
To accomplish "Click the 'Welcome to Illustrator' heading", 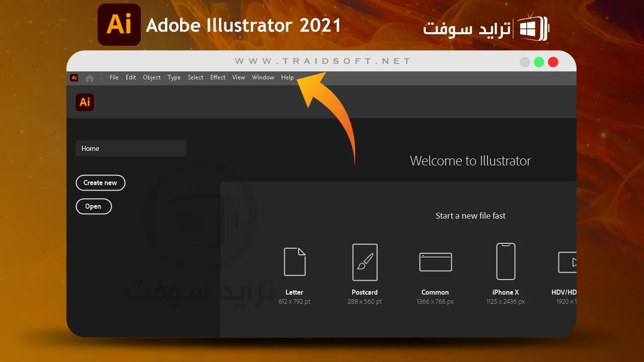I will tap(470, 161).
